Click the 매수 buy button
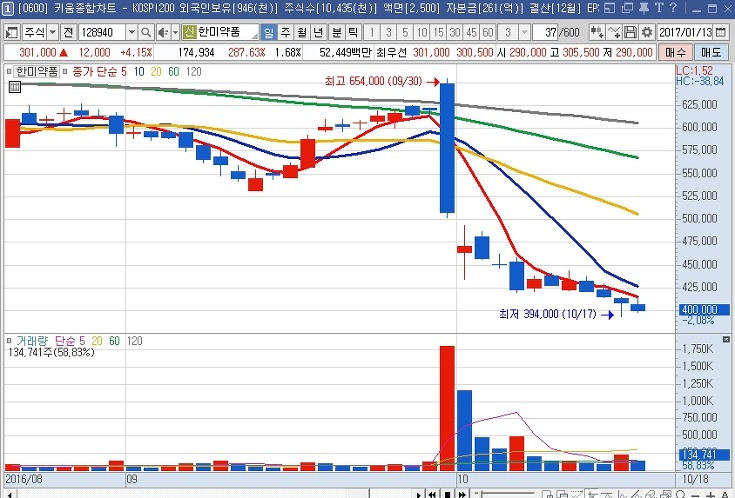The height and width of the screenshot is (498, 735). click(x=675, y=53)
